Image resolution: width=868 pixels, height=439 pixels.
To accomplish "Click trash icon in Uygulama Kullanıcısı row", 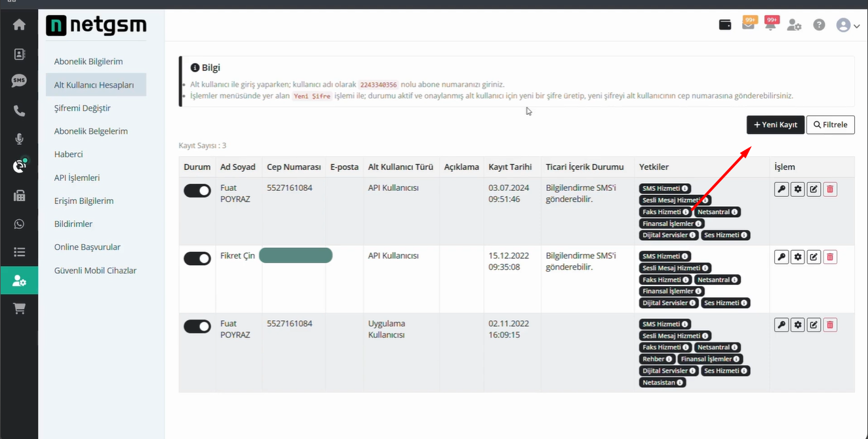I will click(x=830, y=325).
